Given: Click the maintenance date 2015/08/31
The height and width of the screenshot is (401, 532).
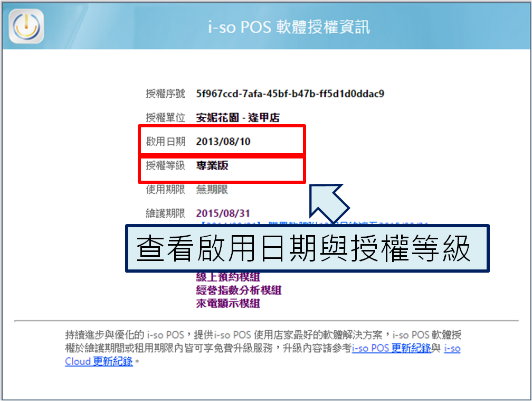Looking at the screenshot, I should pyautogui.click(x=223, y=213).
